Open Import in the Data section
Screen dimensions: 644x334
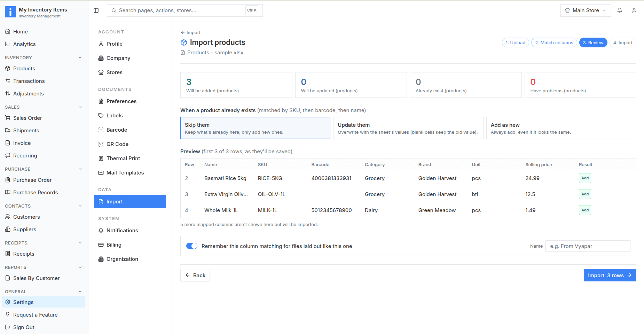click(130, 201)
